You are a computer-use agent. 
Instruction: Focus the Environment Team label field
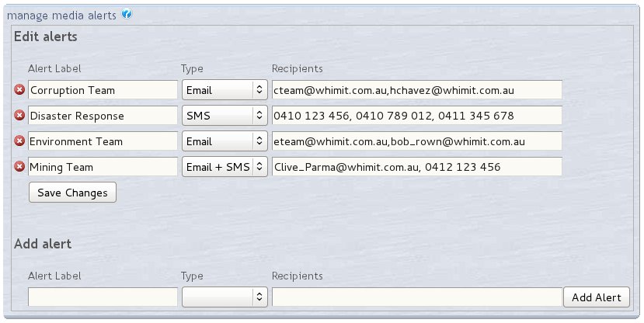[x=103, y=141]
